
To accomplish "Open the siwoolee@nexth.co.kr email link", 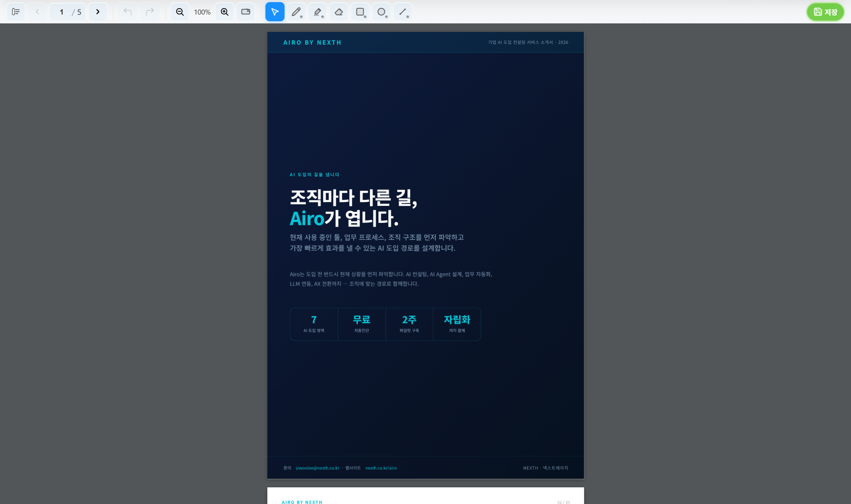I will 317,468.
